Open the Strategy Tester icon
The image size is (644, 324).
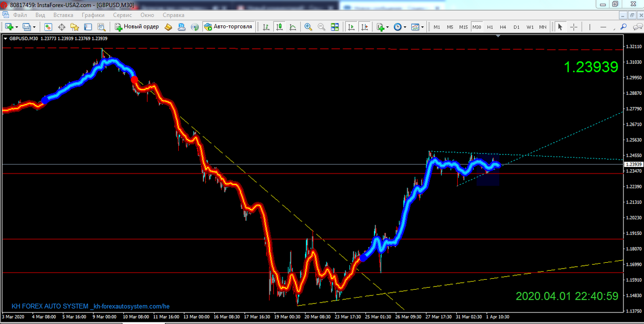pos(101,27)
